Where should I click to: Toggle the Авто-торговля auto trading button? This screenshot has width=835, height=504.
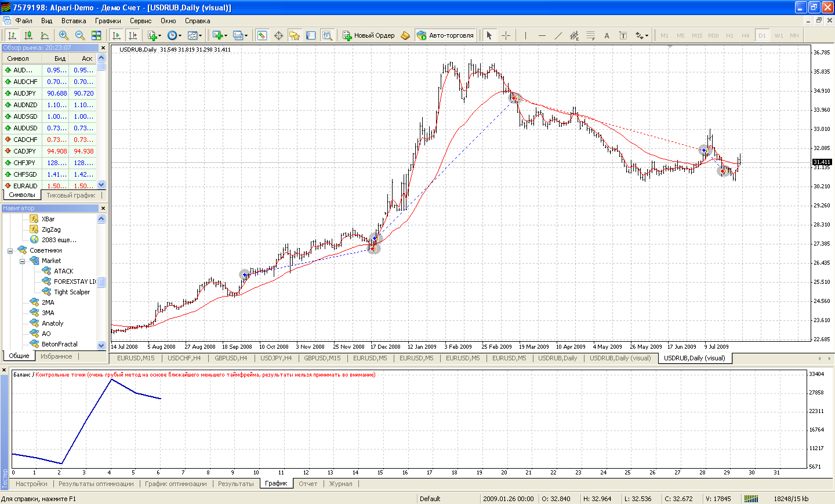(445, 35)
